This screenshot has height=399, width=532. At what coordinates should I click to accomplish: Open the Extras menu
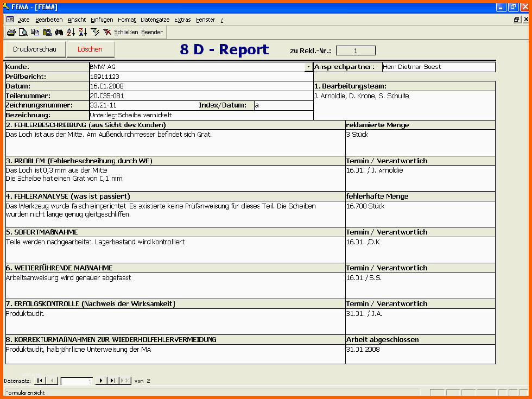point(182,20)
